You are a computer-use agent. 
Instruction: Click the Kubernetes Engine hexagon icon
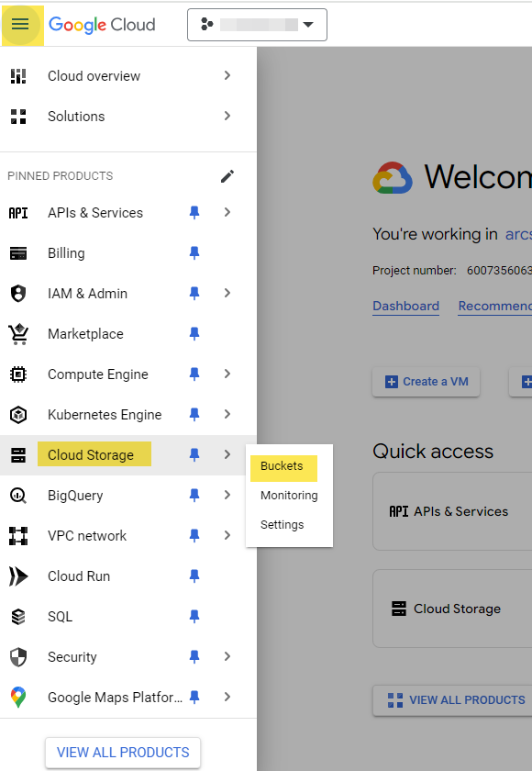pyautogui.click(x=18, y=415)
